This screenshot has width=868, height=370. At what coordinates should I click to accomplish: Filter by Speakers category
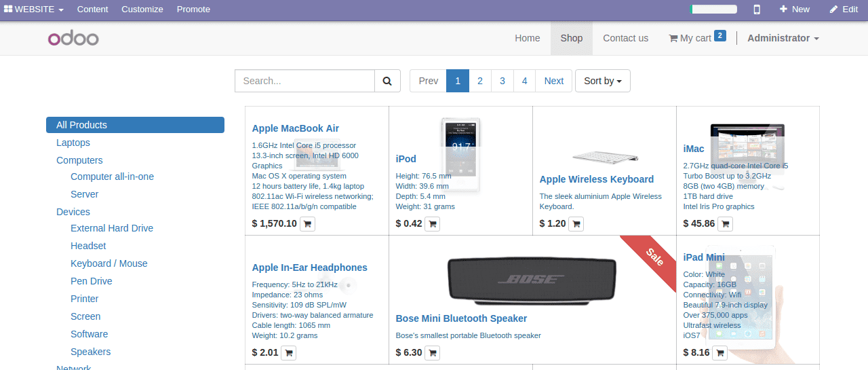point(91,352)
